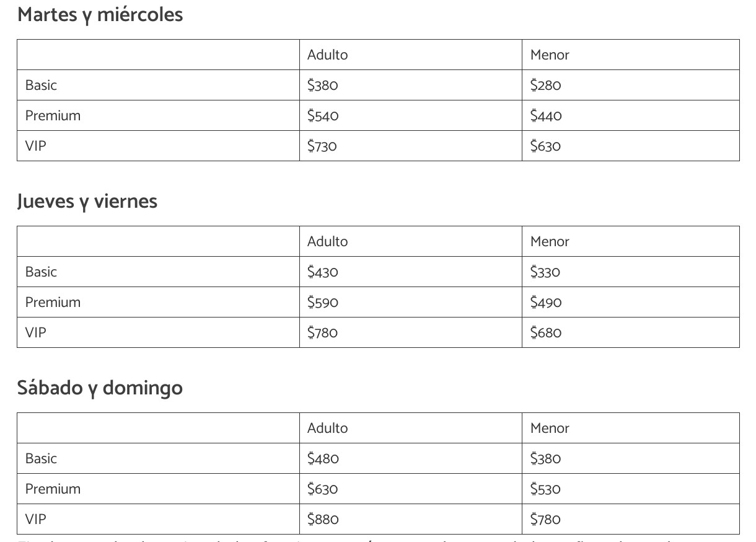The image size is (756, 542).
Task: Click the "Sábado y domingo" heading
Action: point(100,388)
